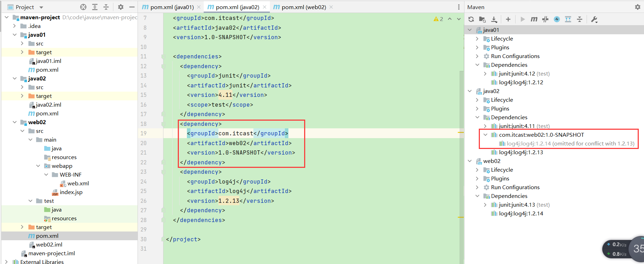Toggle offline mode in Maven toolbar

545,19
